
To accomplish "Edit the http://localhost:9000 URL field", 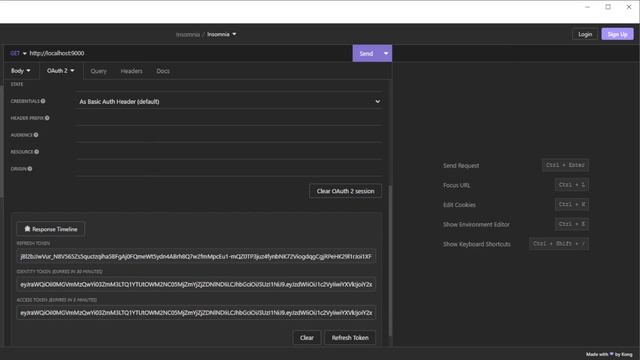I will 188,53.
